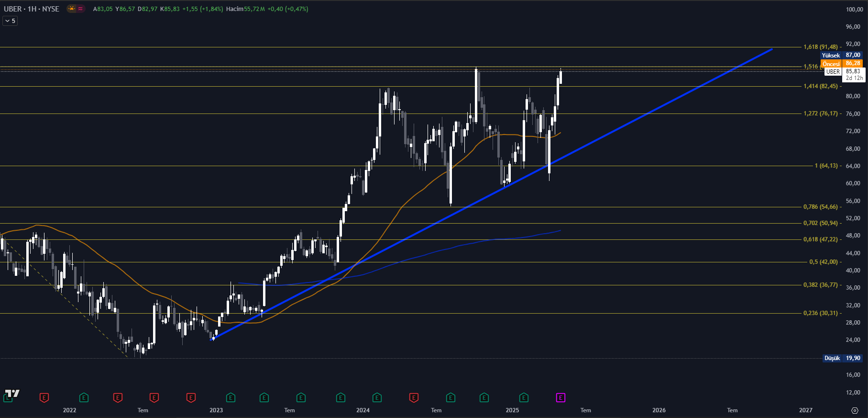Click green earnings marker just after 2022 label
The image size is (868, 418).
pos(84,397)
